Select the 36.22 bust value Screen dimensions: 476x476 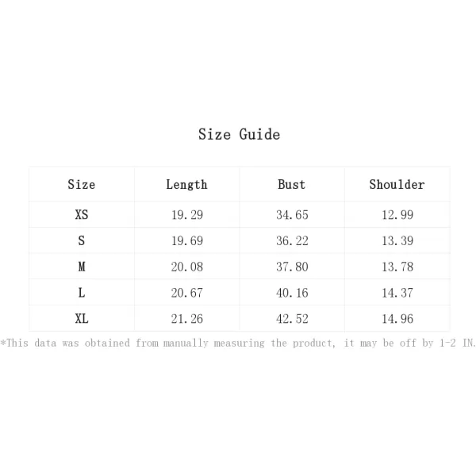point(291,241)
